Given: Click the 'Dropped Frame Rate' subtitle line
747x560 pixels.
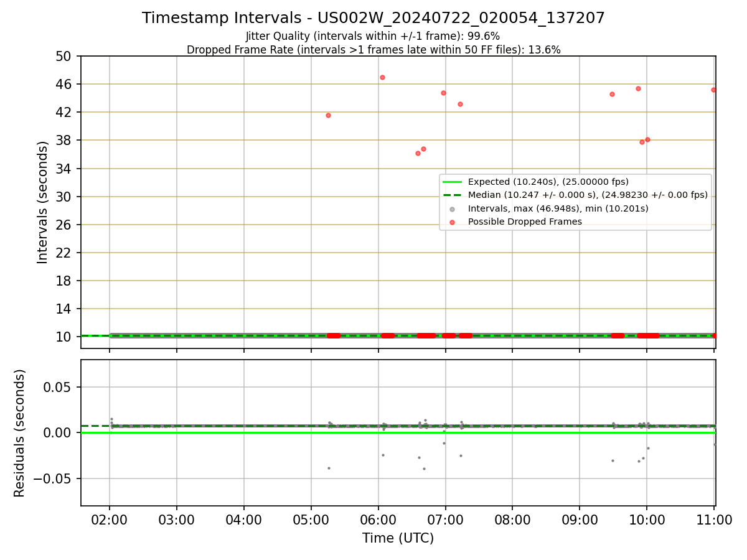Looking at the screenshot, I should coord(374,50).
